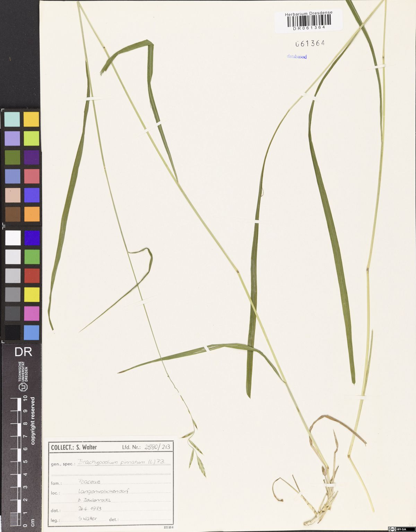Click the large 'DR' text on scale bar
The height and width of the screenshot is (532, 416).
pyautogui.click(x=23, y=352)
